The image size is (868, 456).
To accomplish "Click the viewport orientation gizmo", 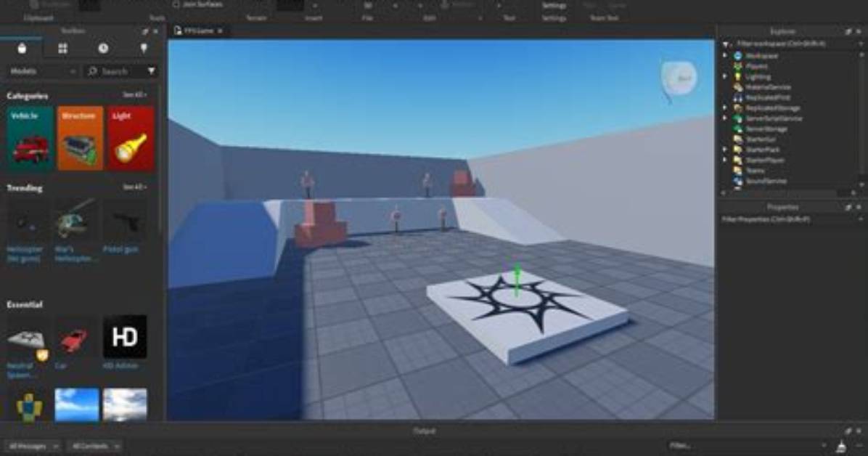I will pos(679,80).
